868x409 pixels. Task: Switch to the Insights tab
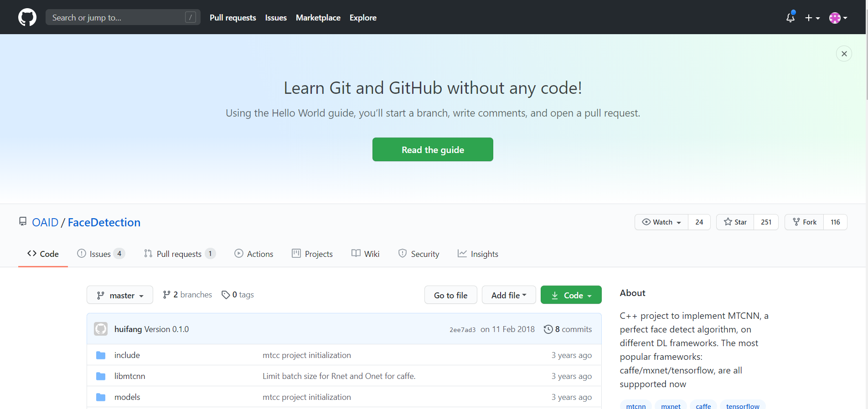click(x=478, y=254)
